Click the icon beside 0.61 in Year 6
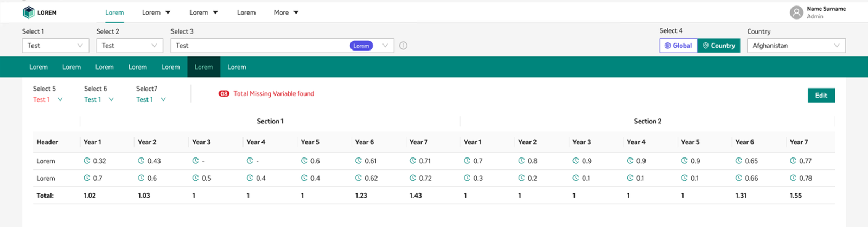Image resolution: width=868 pixels, height=227 pixels. (x=359, y=161)
